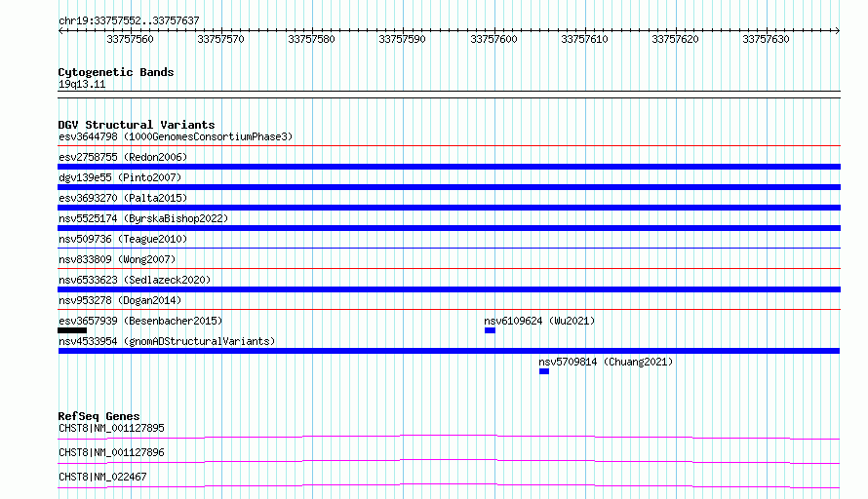Click the esv3693270 (Palta2015) blue bar
This screenshot has width=868, height=499.
[449, 208]
